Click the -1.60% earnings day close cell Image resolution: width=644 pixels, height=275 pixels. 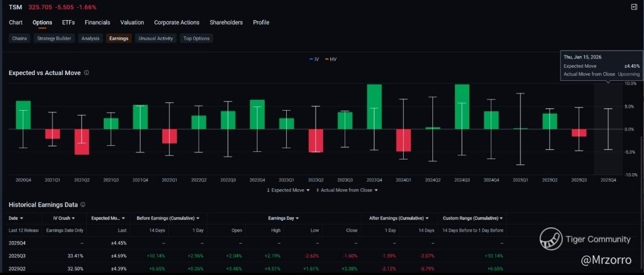point(350,256)
